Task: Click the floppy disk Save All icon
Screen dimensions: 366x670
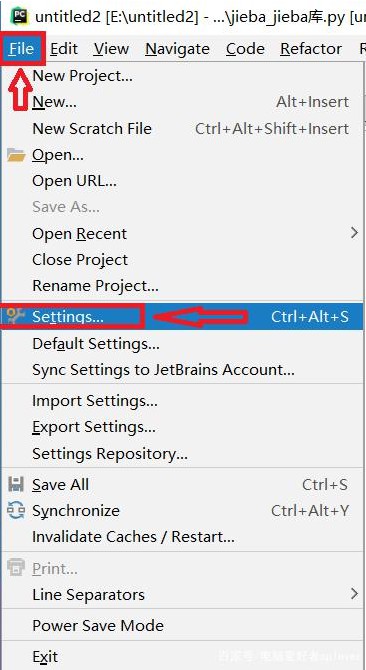Action: click(16, 485)
